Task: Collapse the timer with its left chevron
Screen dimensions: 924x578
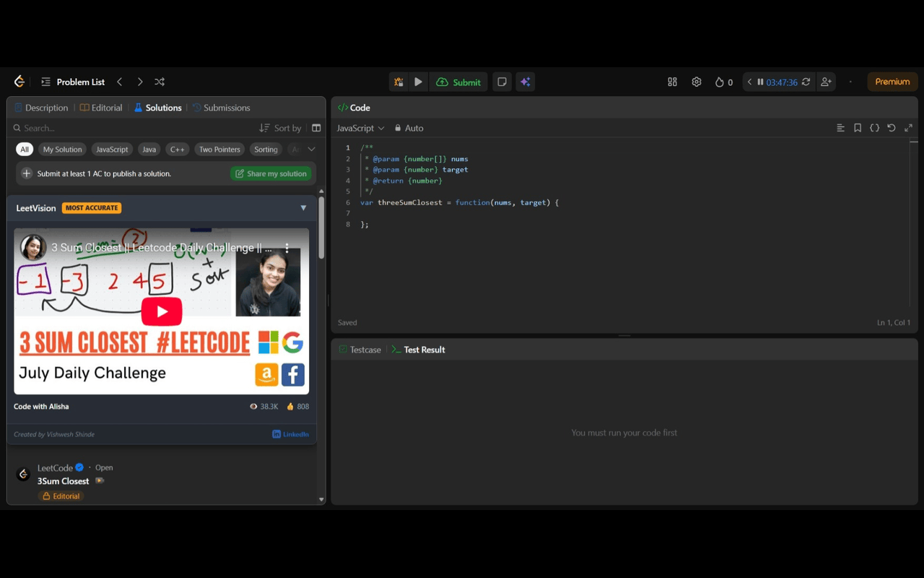Action: tap(749, 82)
